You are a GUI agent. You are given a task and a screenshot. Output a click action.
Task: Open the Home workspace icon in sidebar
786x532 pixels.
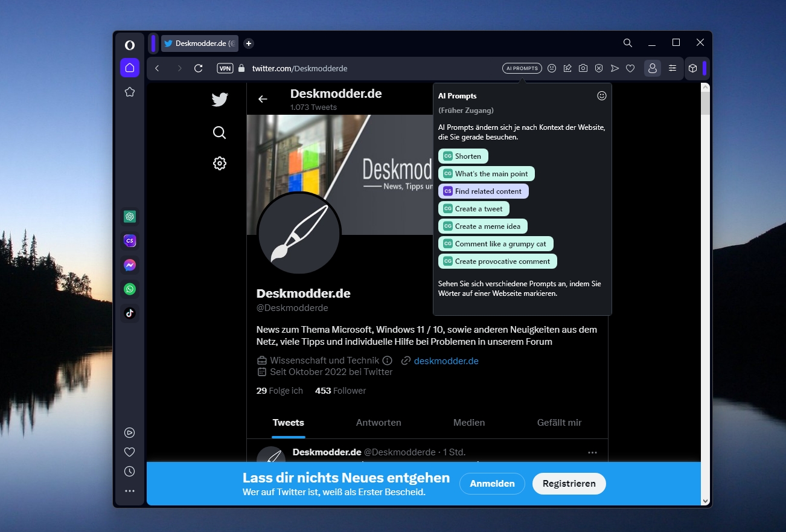click(129, 68)
